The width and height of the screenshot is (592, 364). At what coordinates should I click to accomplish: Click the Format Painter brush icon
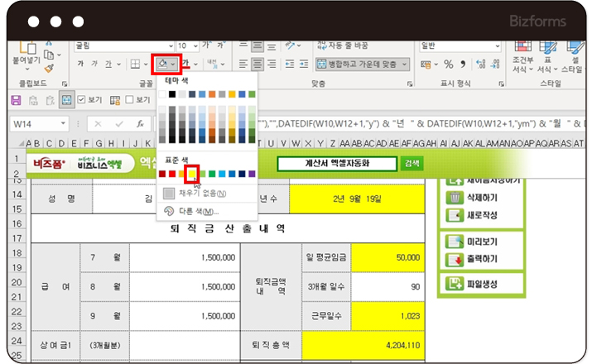(x=49, y=69)
